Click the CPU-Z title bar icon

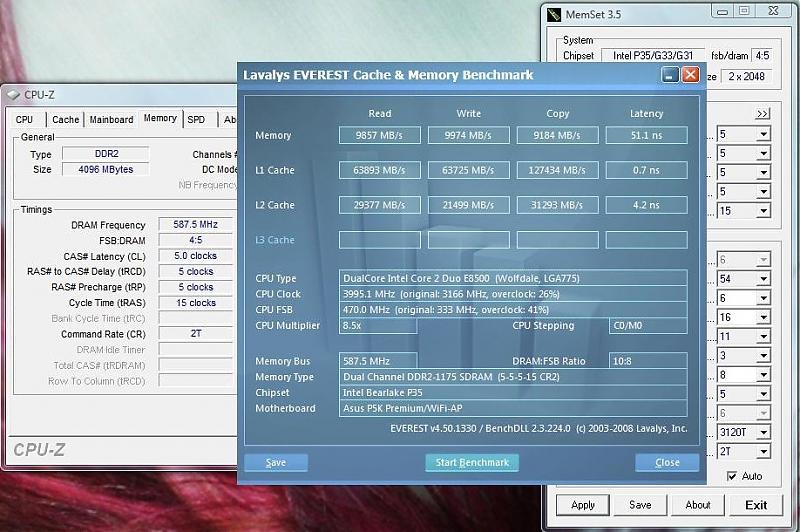pos(13,95)
